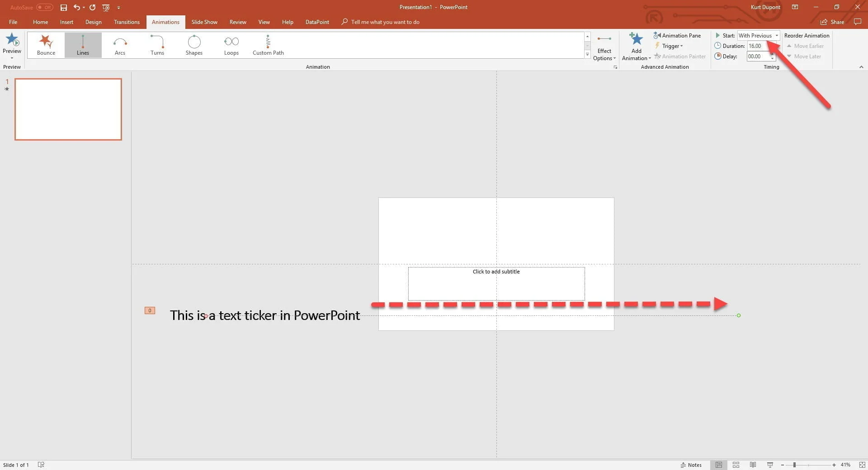Open Ribbon Display Options icon
This screenshot has width=868, height=470.
(x=795, y=7)
